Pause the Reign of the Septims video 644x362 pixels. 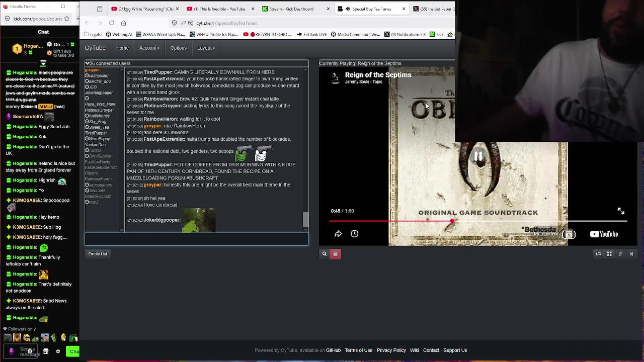478,156
